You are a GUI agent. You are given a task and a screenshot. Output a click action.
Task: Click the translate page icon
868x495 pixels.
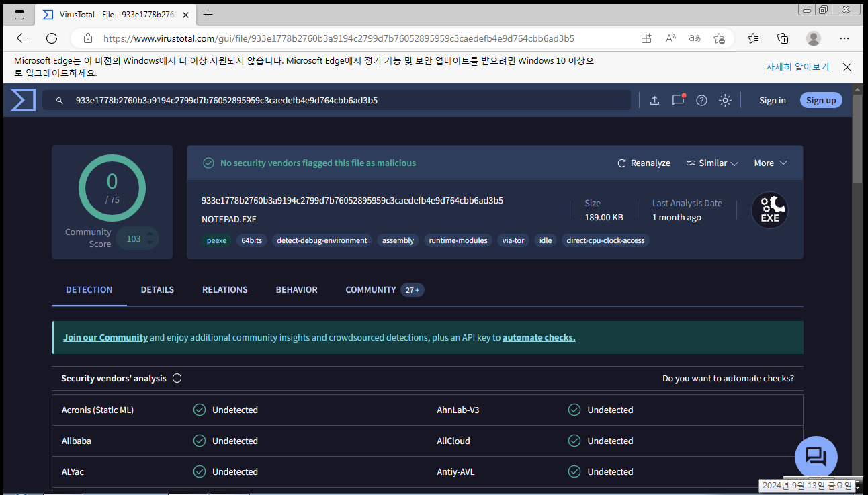(x=695, y=38)
